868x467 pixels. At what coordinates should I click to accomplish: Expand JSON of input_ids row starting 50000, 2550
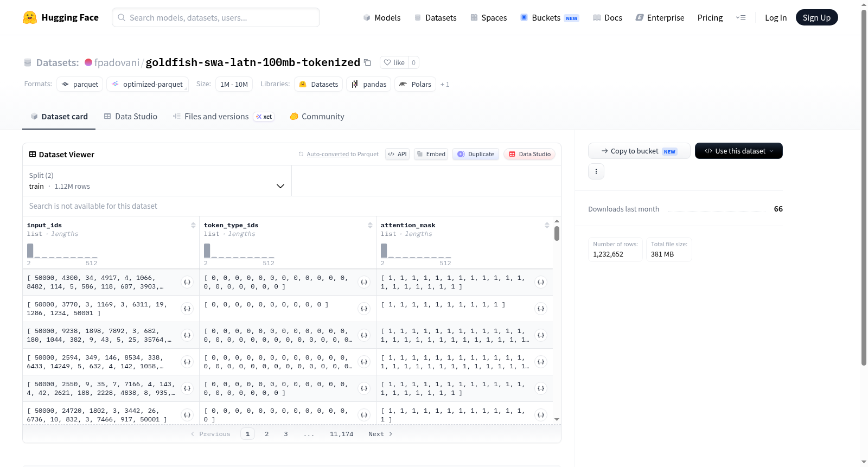pos(187,388)
